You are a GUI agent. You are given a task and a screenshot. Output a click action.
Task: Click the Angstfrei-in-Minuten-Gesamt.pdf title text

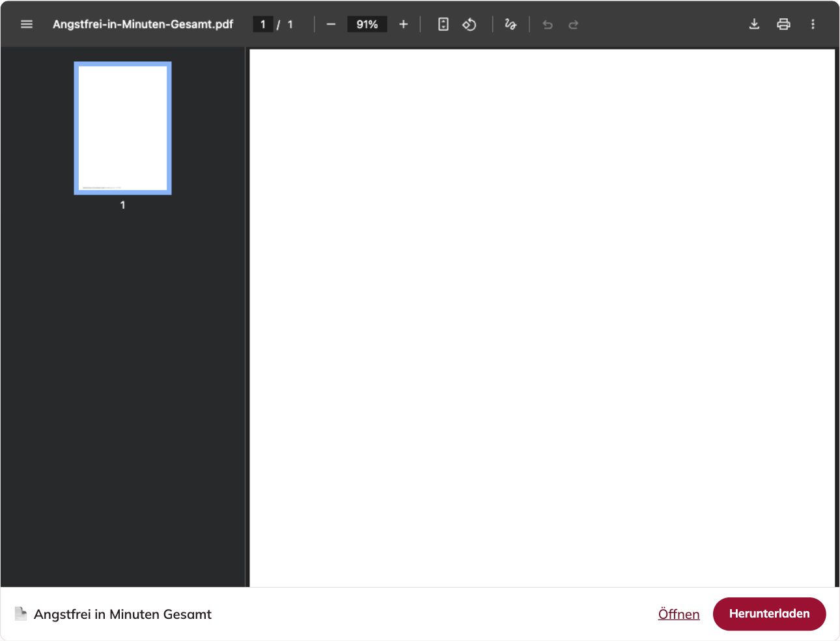click(143, 24)
